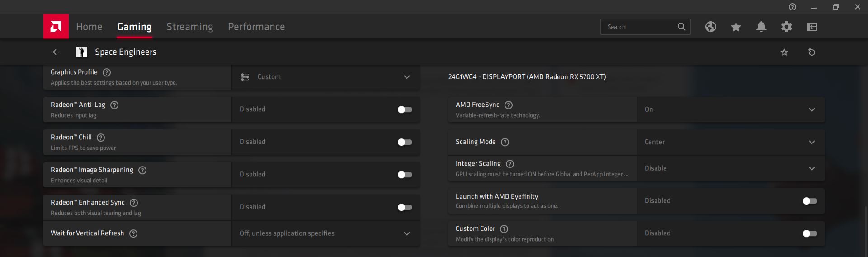Enable Radeon Enhanced Sync toggle

pyautogui.click(x=405, y=207)
